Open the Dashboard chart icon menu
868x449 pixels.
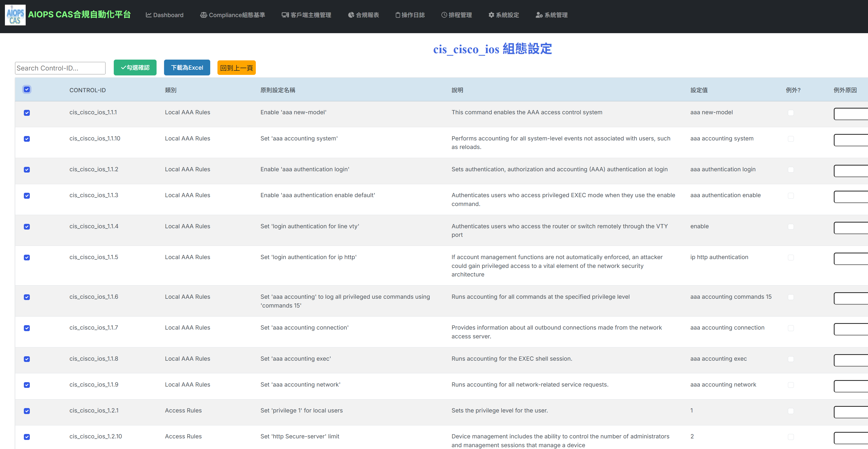click(x=148, y=15)
